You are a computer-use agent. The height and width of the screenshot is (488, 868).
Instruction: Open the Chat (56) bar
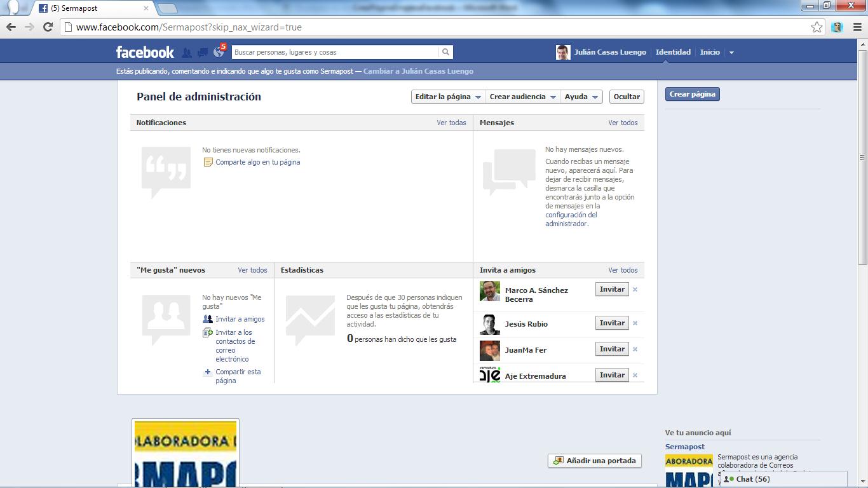pyautogui.click(x=783, y=479)
